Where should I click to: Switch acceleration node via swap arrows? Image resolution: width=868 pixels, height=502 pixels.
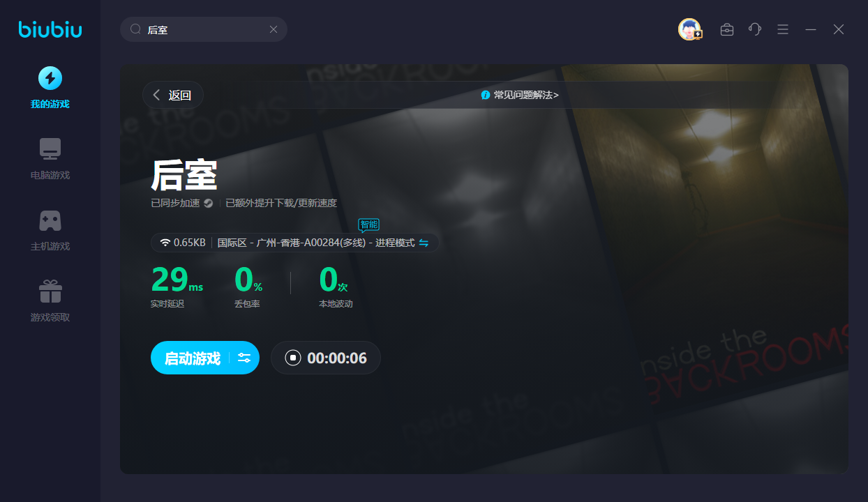[424, 243]
